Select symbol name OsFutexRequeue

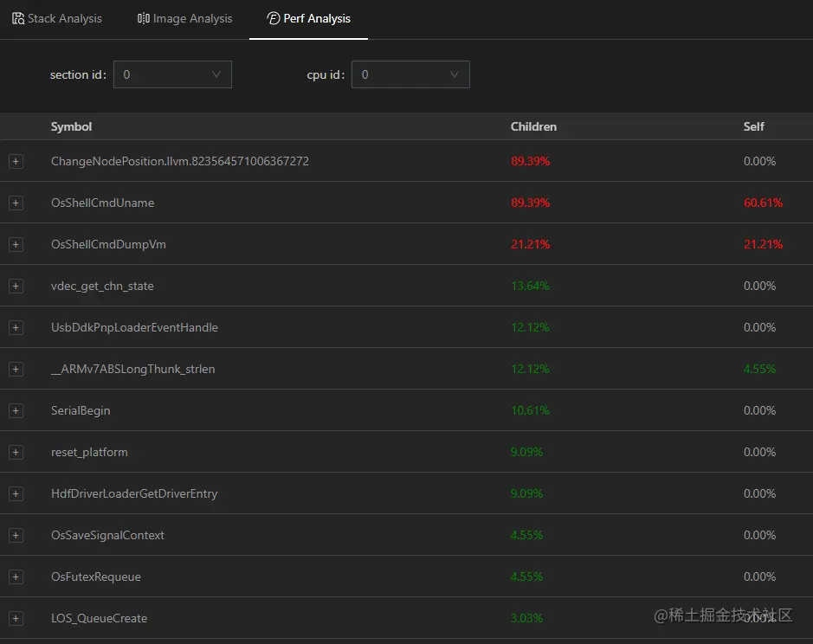(x=96, y=576)
